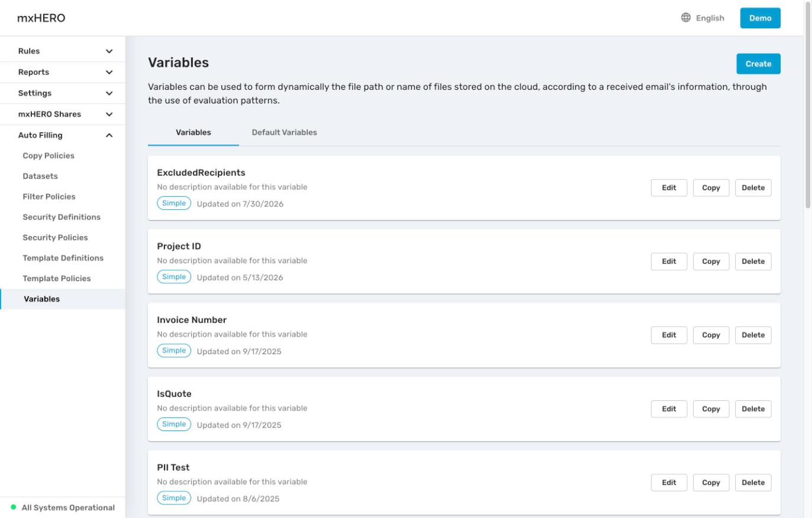
Task: Click the page vertical scrollbar thumb
Action: (808, 105)
